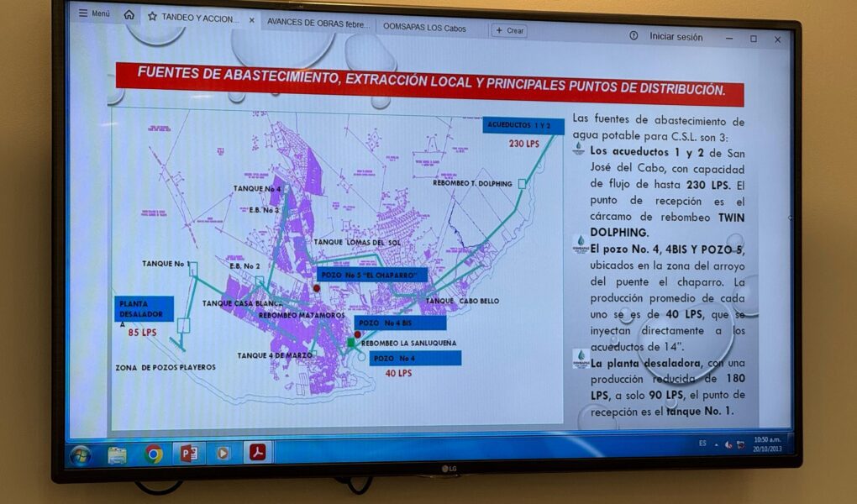The width and height of the screenshot is (857, 504).
Task: Click the star icon on TANDEO tab
Action: 152,17
